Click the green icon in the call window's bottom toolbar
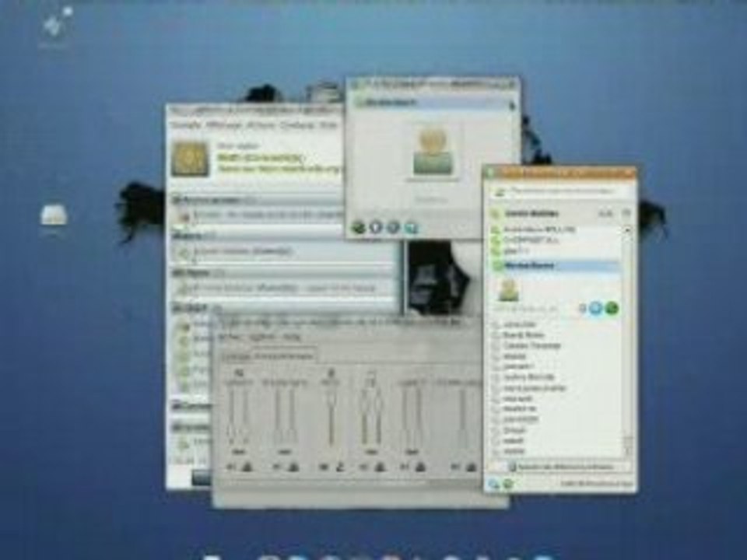The height and width of the screenshot is (560, 747). coord(359,226)
